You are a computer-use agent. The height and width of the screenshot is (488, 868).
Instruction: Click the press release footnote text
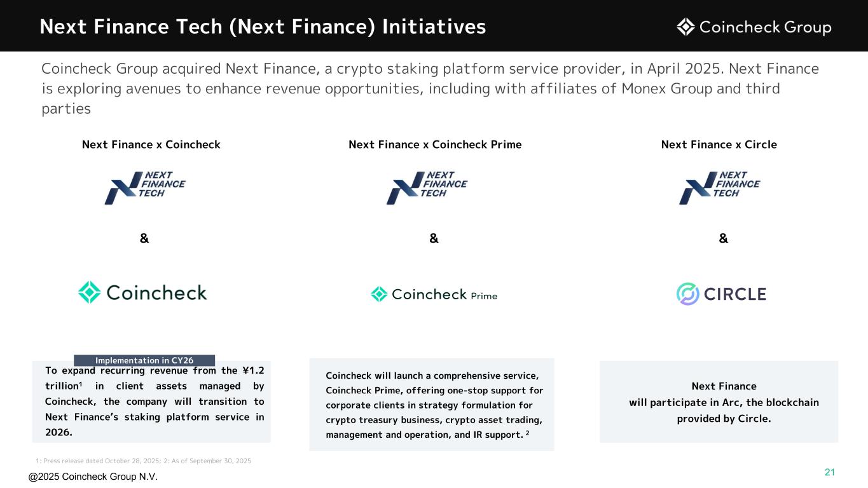coord(144,460)
